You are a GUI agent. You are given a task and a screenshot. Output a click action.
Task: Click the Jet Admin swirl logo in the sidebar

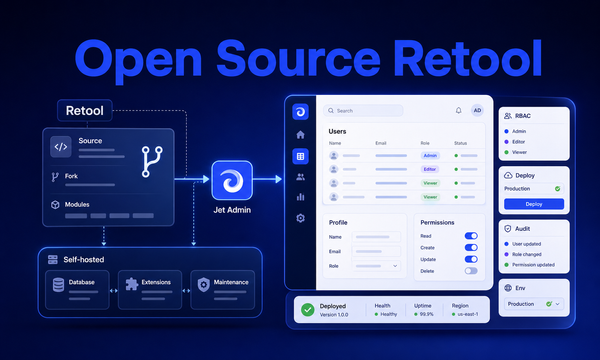pos(300,112)
